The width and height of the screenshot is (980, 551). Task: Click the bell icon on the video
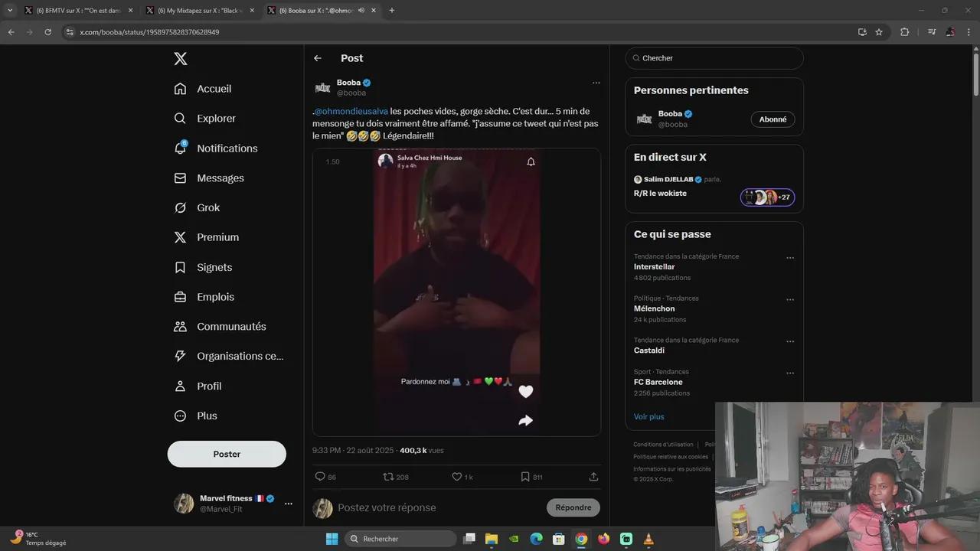pos(531,161)
